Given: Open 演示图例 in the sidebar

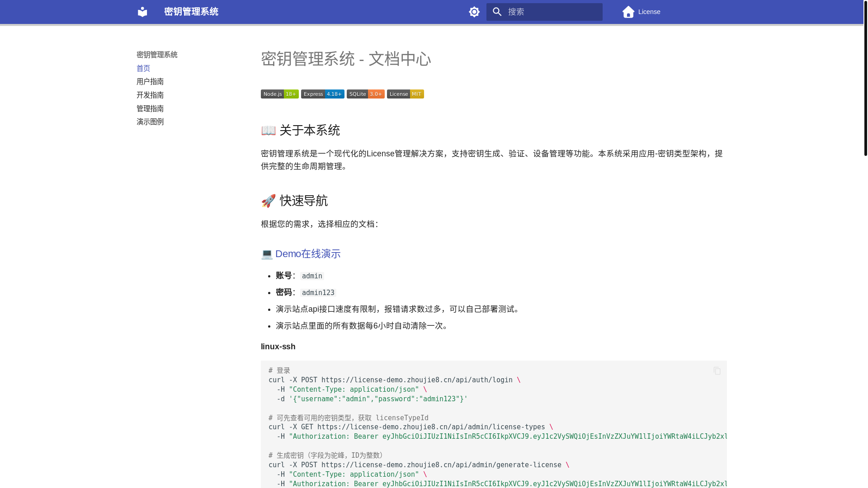Looking at the screenshot, I should 150,122.
